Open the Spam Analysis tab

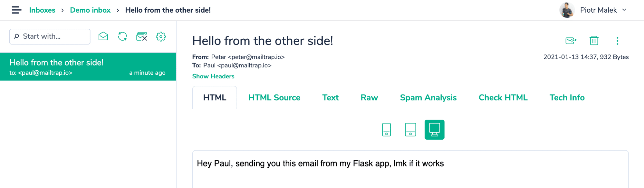click(428, 98)
